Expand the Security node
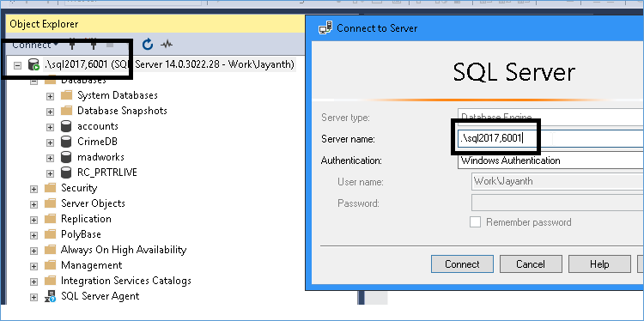The height and width of the screenshot is (321, 644). click(33, 189)
